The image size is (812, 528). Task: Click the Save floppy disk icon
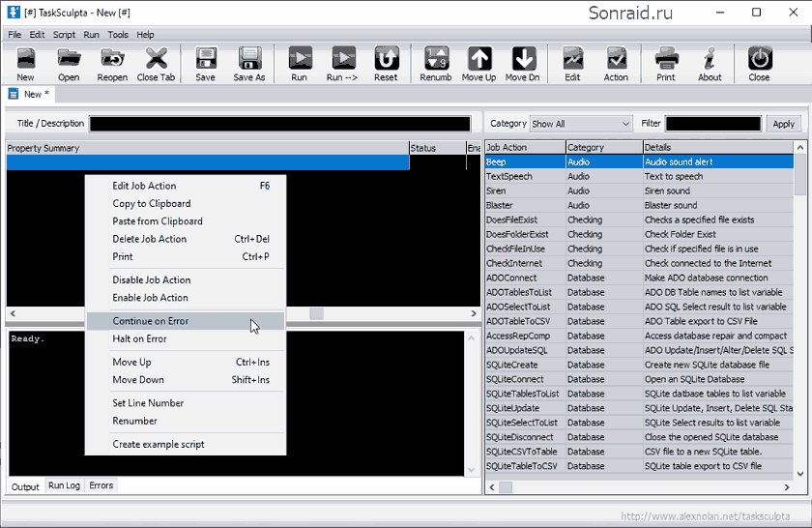click(206, 59)
